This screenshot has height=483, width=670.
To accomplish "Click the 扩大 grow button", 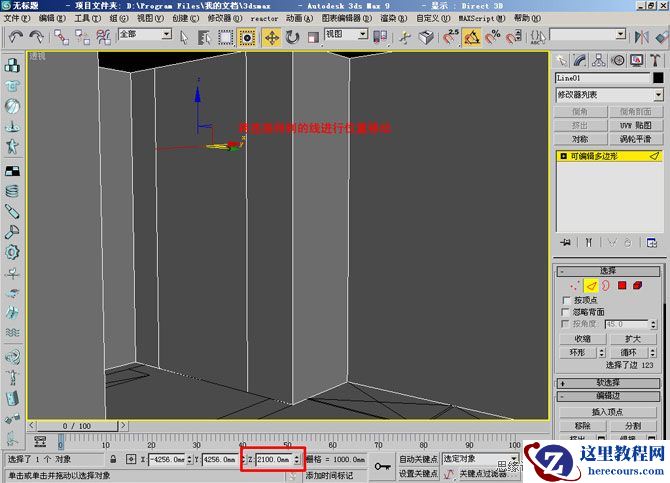I will [x=633, y=339].
